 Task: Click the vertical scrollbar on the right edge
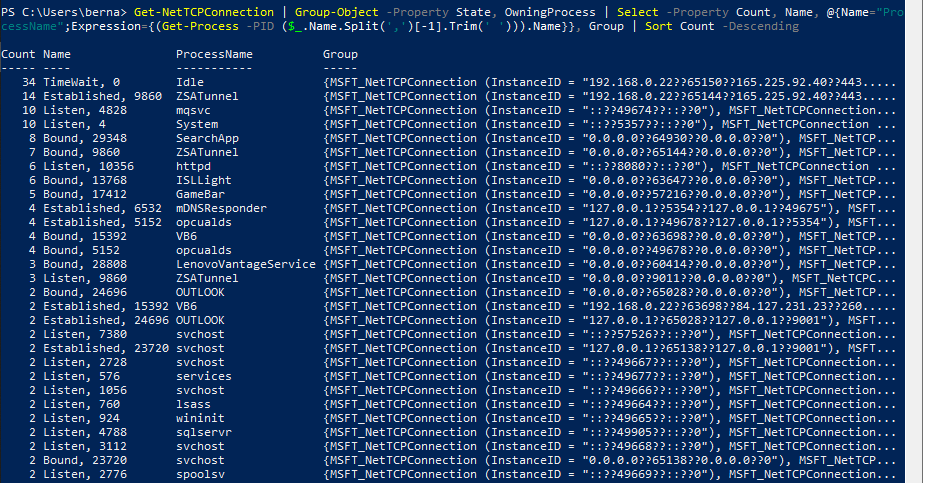pyautogui.click(x=915, y=242)
